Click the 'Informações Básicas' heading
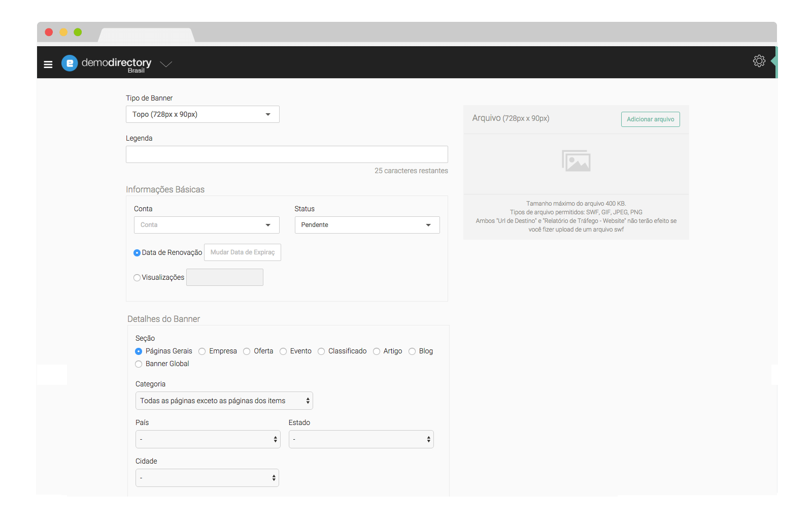The image size is (812, 522). [x=165, y=189]
